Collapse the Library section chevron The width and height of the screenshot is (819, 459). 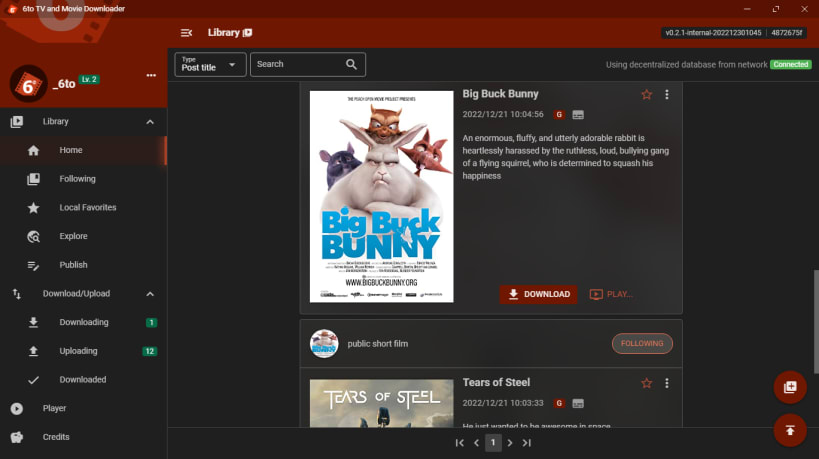tap(150, 122)
